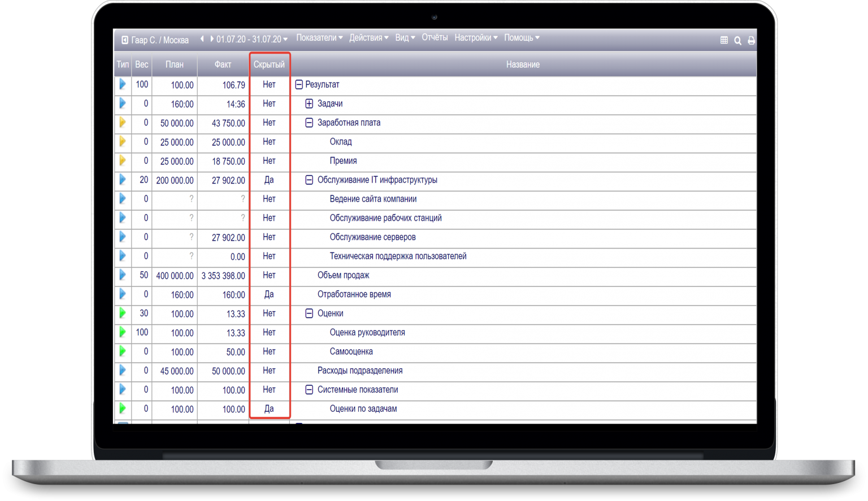The width and height of the screenshot is (868, 501).
Task: Click type icon in Системные показатели row
Action: tap(123, 390)
